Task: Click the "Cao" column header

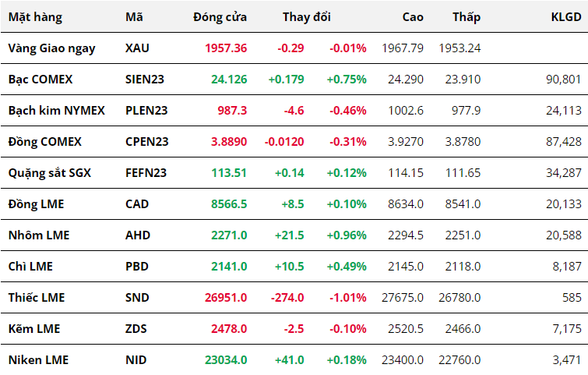Action: 413,16
